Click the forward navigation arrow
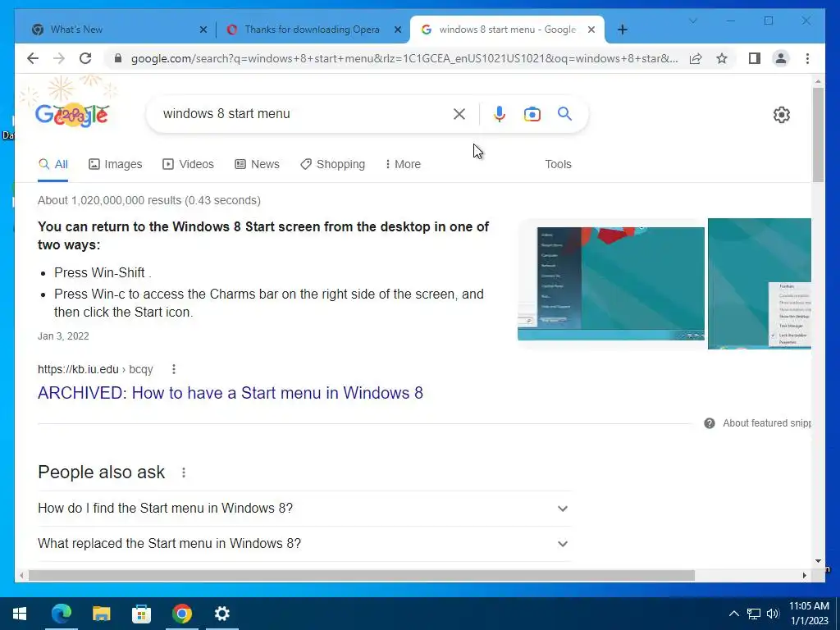Image resolution: width=840 pixels, height=630 pixels. tap(59, 58)
